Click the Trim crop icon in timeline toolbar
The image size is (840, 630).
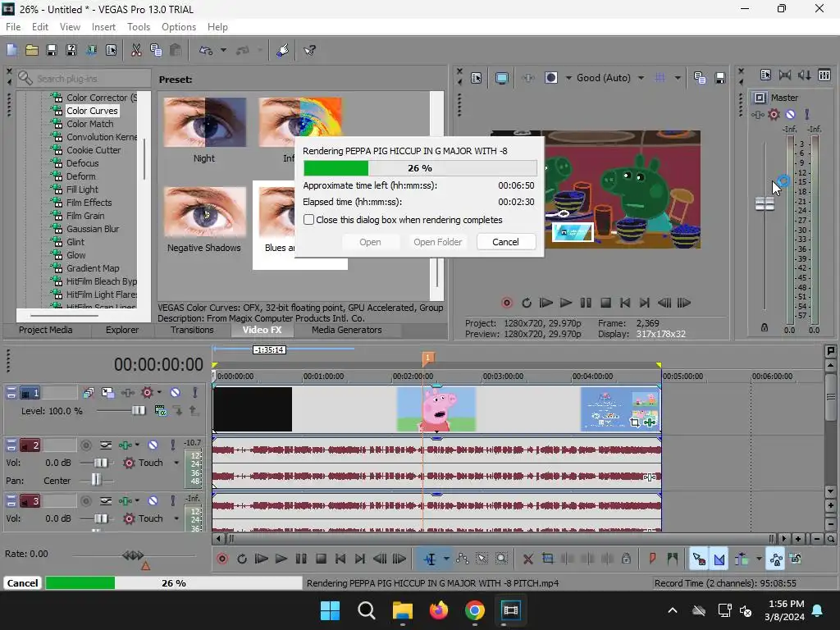click(x=547, y=559)
